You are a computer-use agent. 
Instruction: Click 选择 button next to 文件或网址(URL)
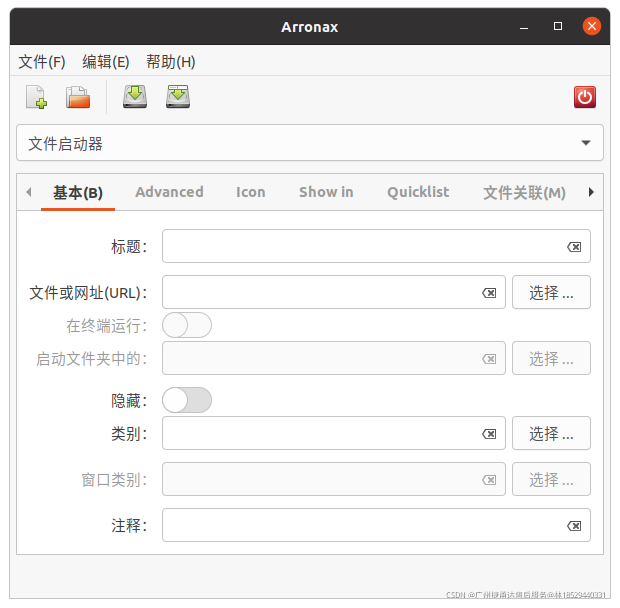[x=551, y=293]
